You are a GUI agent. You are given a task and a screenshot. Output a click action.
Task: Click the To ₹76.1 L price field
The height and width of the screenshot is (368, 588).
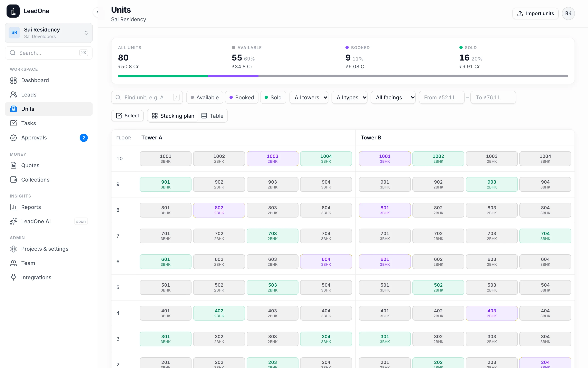(x=493, y=97)
